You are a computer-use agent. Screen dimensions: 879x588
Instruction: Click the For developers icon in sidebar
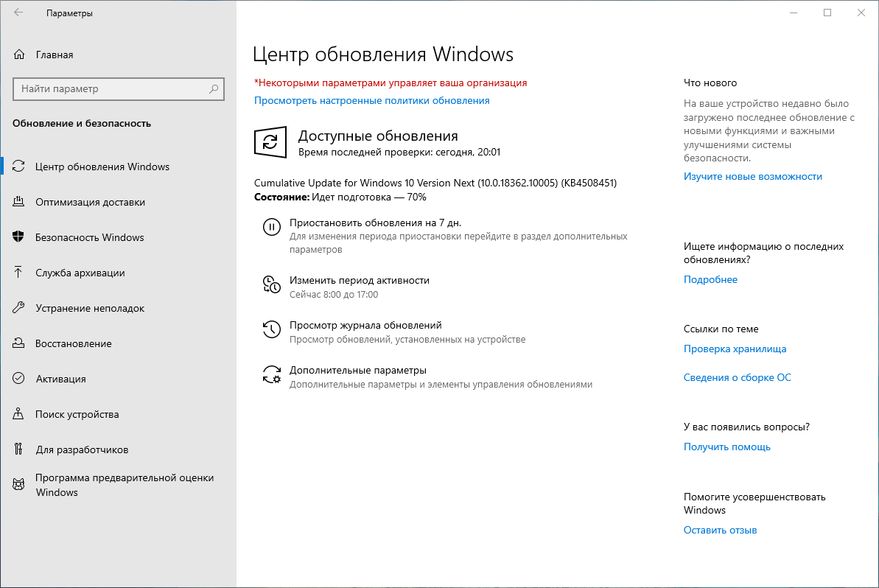click(18, 449)
